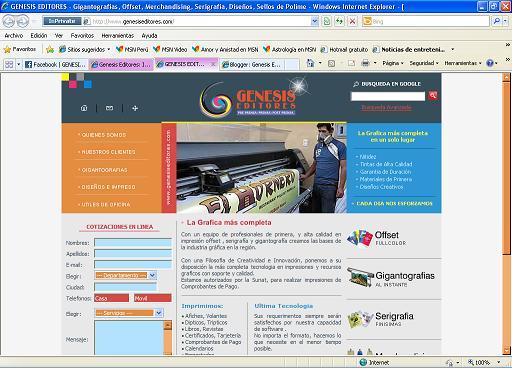This screenshot has width=512, height=368.
Task: Open the Favoritos star button
Action: pos(20,49)
